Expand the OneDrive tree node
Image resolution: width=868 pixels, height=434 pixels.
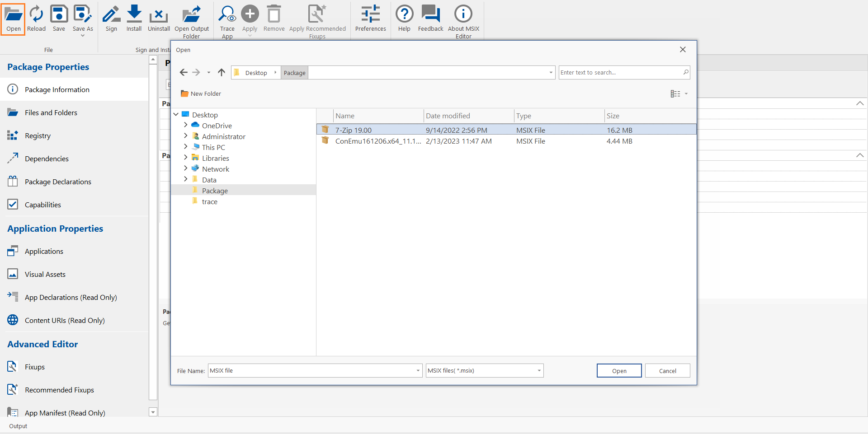pos(185,126)
